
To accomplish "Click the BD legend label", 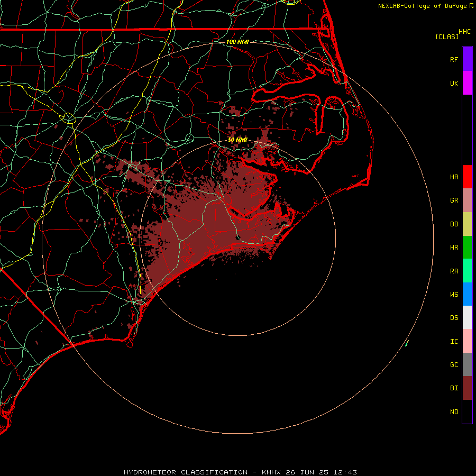I will pos(454,224).
